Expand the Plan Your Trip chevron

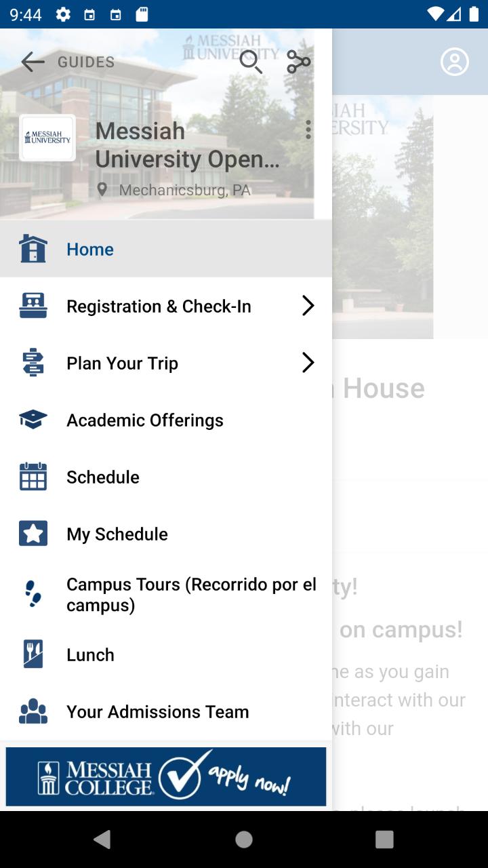[308, 363]
